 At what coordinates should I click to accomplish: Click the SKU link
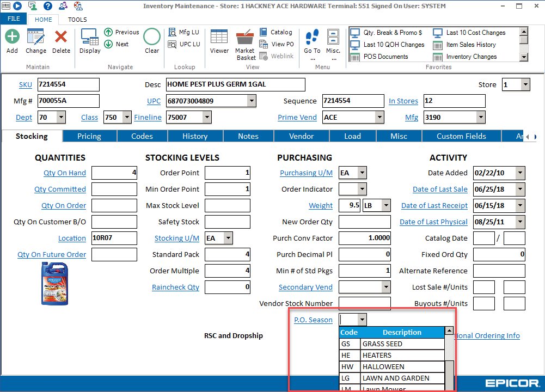26,85
